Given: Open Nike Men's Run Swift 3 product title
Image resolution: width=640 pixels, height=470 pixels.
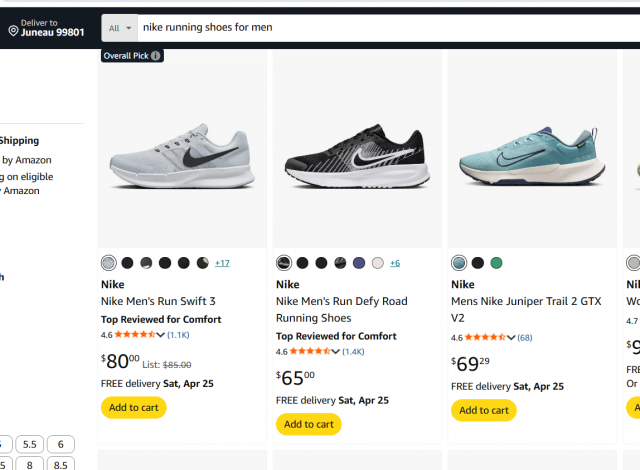Looking at the screenshot, I should point(158,301).
